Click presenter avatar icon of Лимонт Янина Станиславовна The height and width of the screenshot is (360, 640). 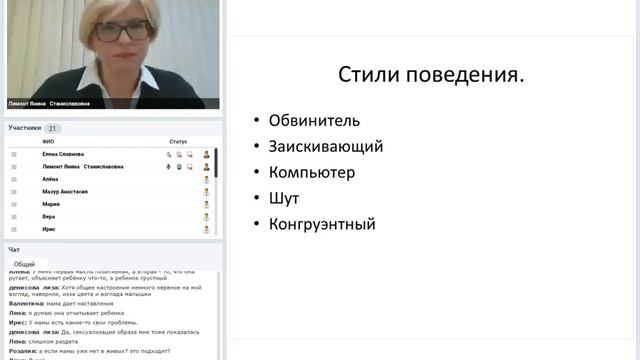pyautogui.click(x=207, y=167)
